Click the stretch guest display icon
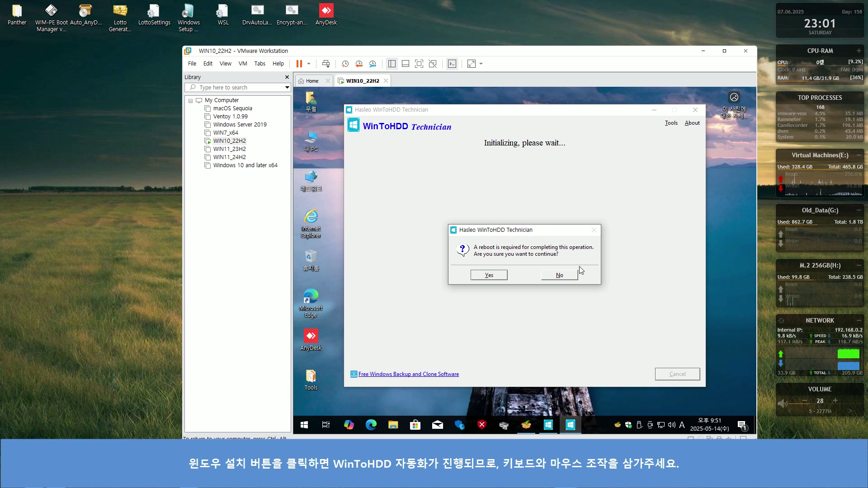868x488 pixels. (x=472, y=64)
